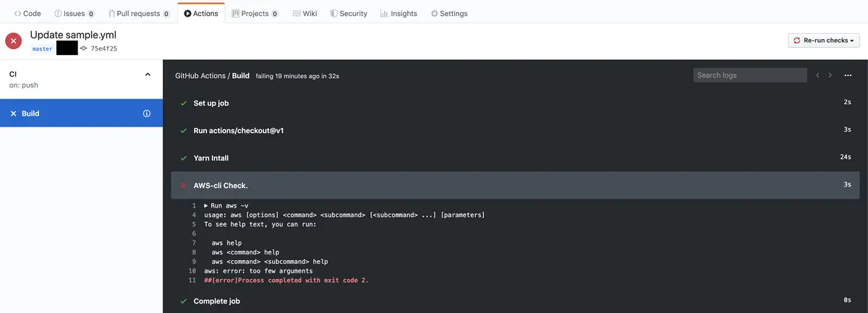
Task: Click the X icon beside Build job
Action: pos(13,113)
